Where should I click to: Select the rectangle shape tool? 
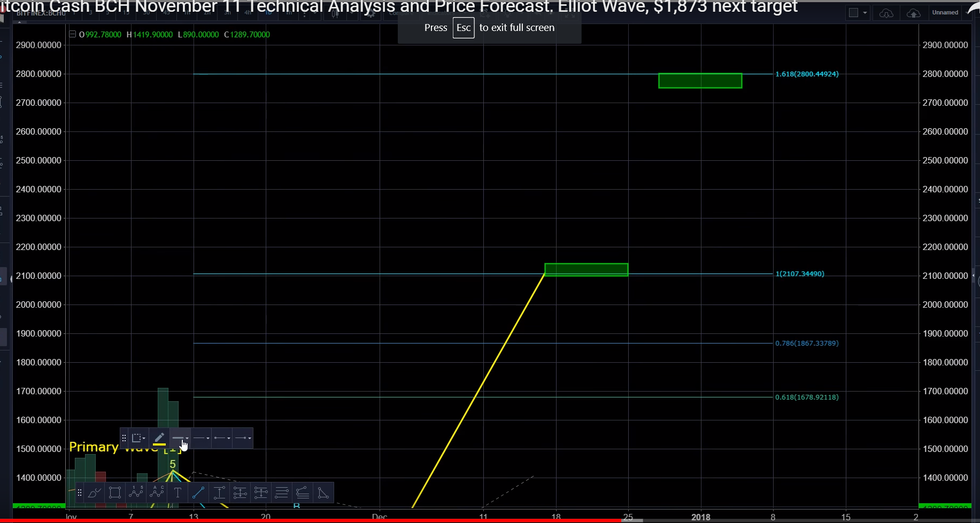click(x=115, y=493)
